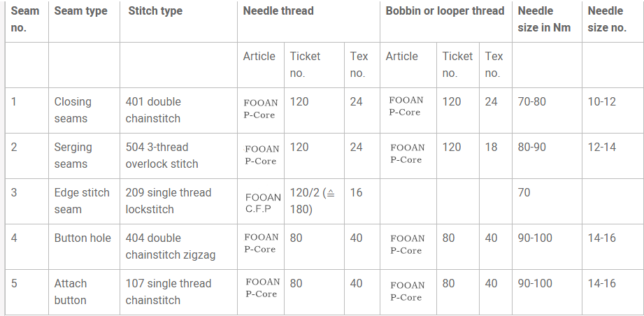Screen dimensions: 644x316
Task: Select the 120/2 ticket number cell
Action: point(313,201)
